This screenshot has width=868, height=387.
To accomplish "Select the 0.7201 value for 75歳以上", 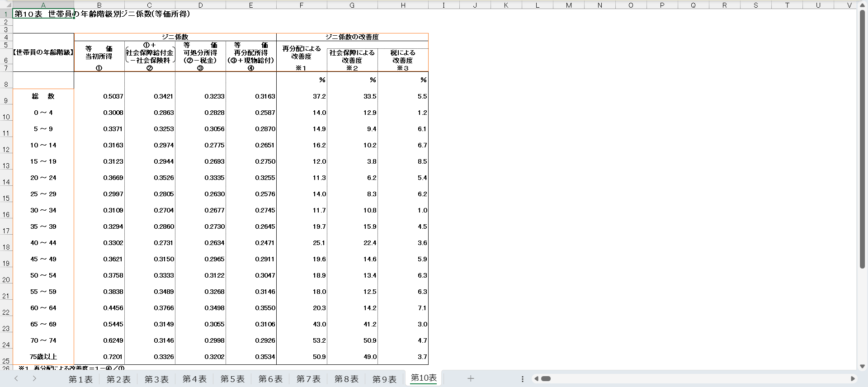I will click(99, 357).
